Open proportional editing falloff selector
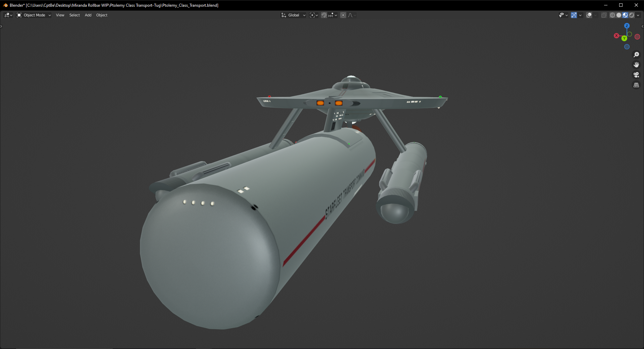Viewport: 644px width, 349px height. click(352, 15)
